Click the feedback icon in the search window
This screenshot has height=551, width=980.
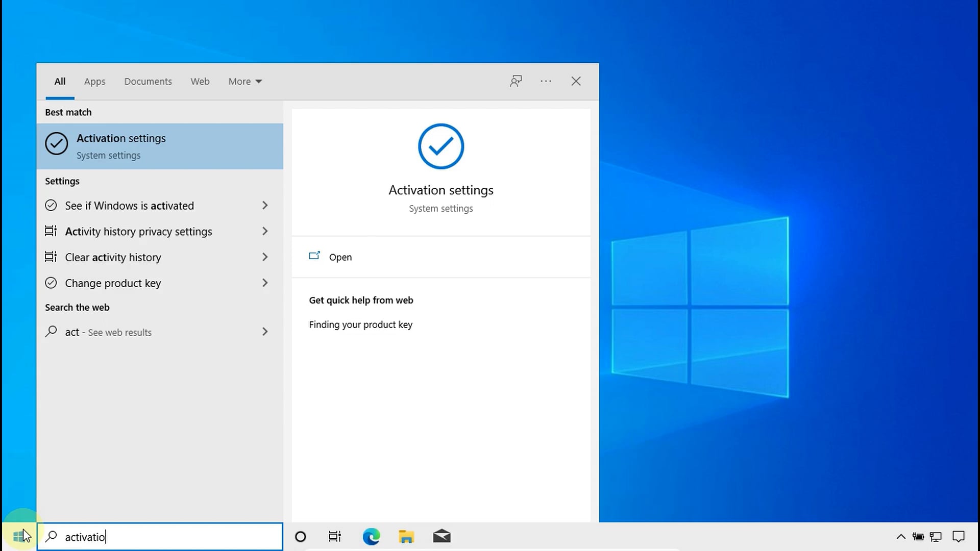click(516, 81)
